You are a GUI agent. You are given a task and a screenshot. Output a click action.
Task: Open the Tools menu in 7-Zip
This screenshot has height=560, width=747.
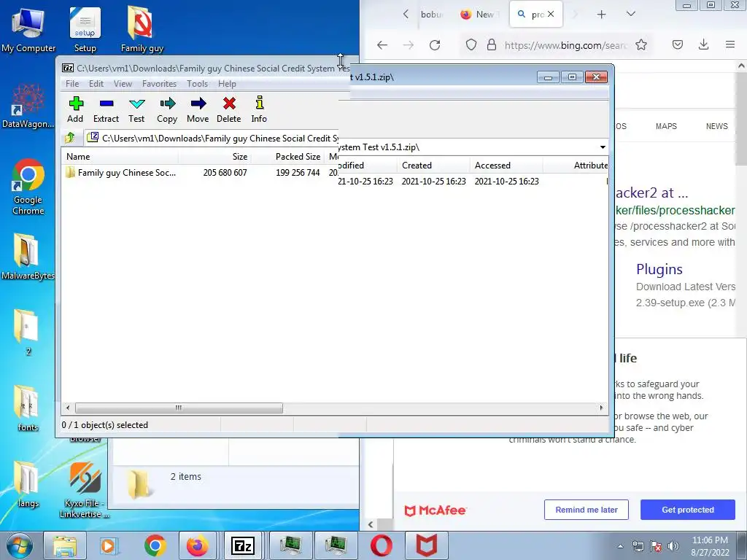coord(197,84)
